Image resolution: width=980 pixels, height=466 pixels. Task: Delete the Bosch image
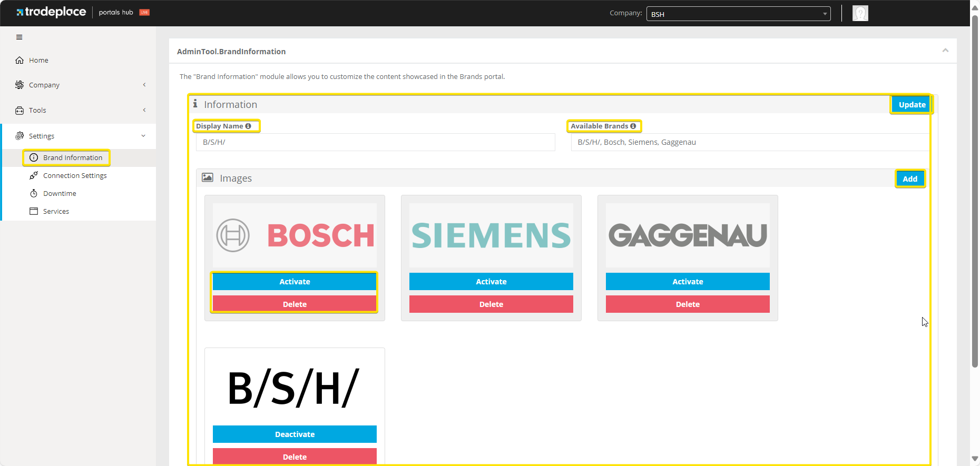pos(295,304)
